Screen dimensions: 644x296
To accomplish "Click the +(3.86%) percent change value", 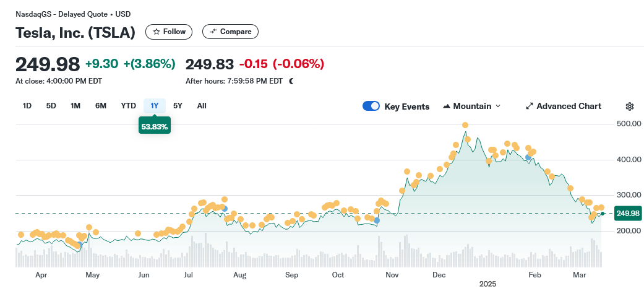I will (x=150, y=64).
